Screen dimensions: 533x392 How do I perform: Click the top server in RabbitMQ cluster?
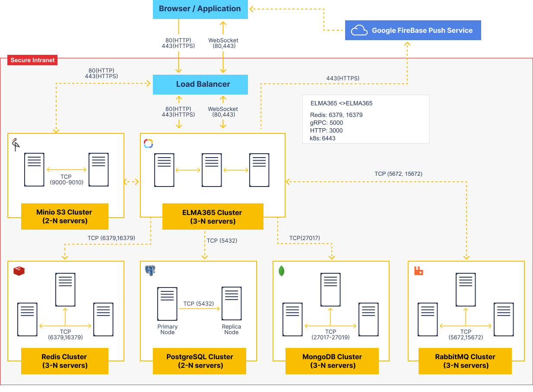(x=466, y=290)
